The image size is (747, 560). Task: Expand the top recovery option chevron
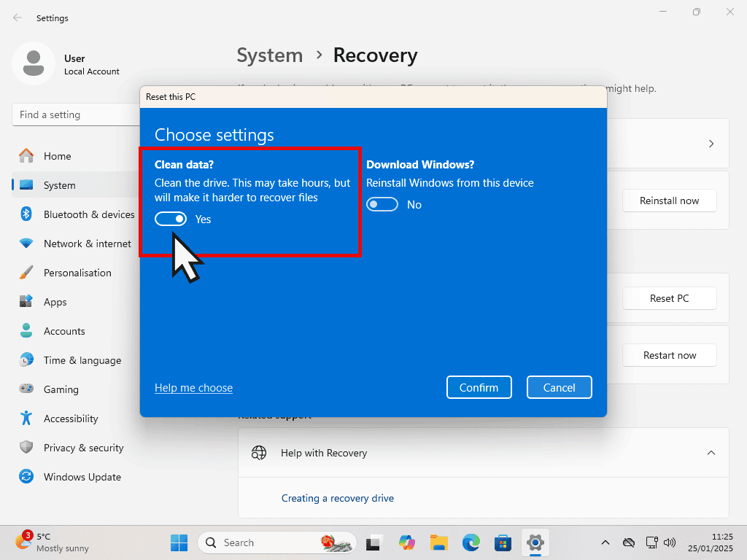[711, 144]
